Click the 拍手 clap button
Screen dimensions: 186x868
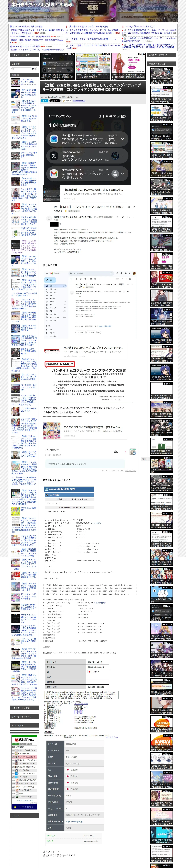tap(66, 101)
